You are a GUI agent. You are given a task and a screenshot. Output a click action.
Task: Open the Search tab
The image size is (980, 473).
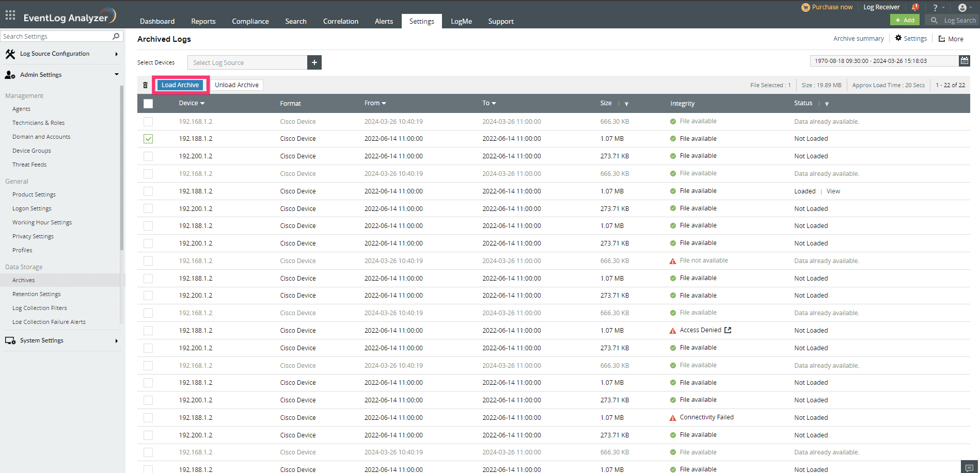296,21
